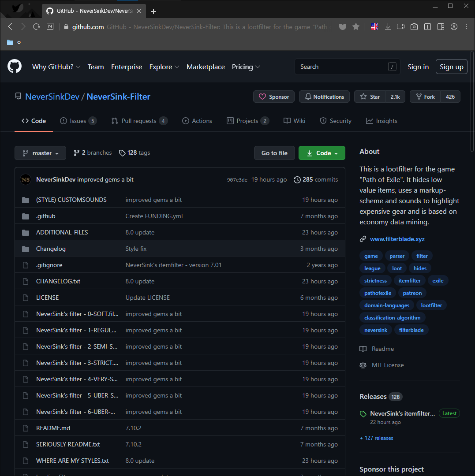Click the 2.1k stargazers count

[395, 97]
